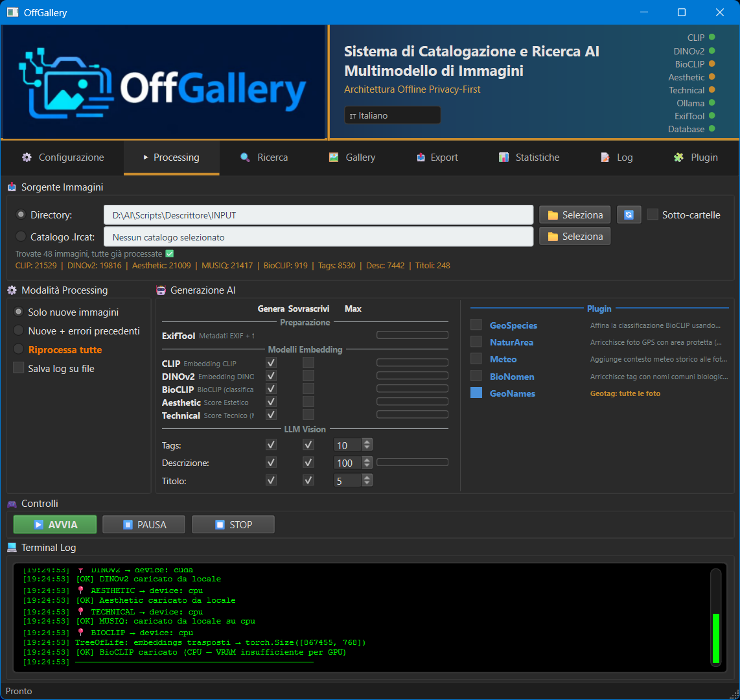
Task: Click the ExifTool progress bar
Action: [413, 335]
